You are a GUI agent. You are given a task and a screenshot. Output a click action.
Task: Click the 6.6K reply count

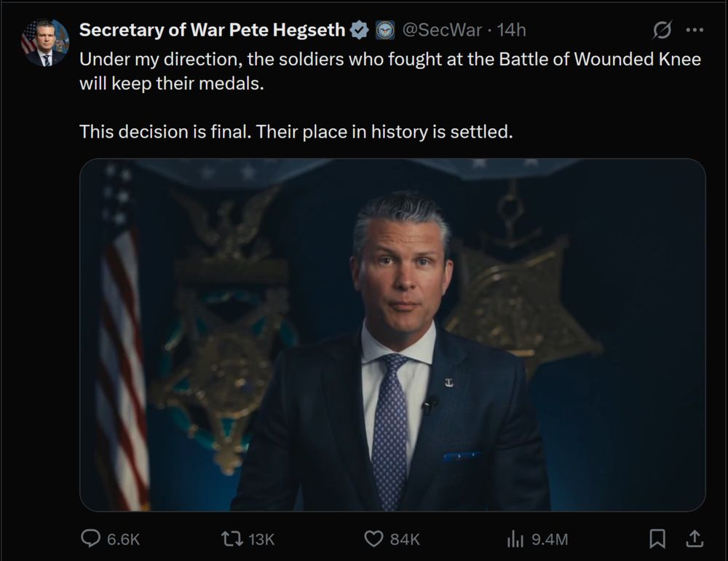(123, 539)
